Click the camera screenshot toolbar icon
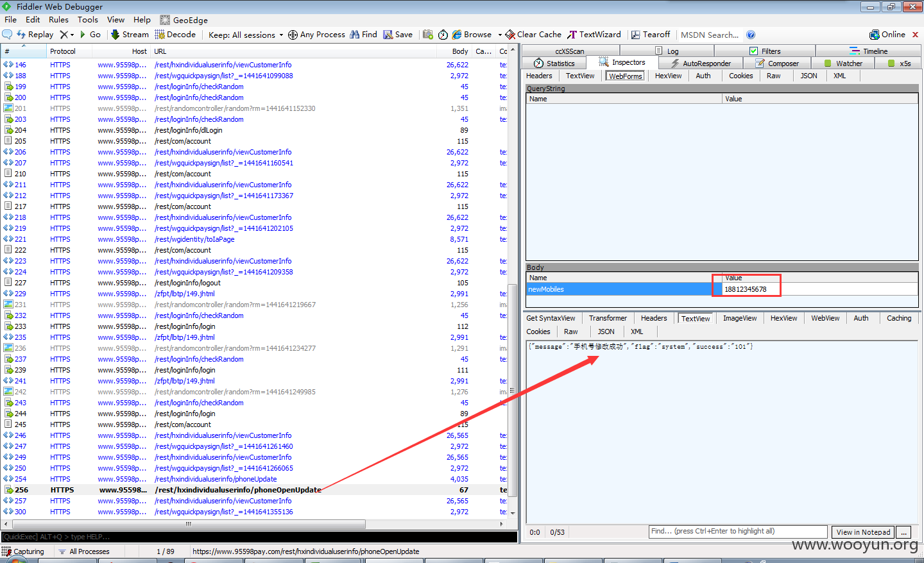The image size is (924, 563). point(428,35)
